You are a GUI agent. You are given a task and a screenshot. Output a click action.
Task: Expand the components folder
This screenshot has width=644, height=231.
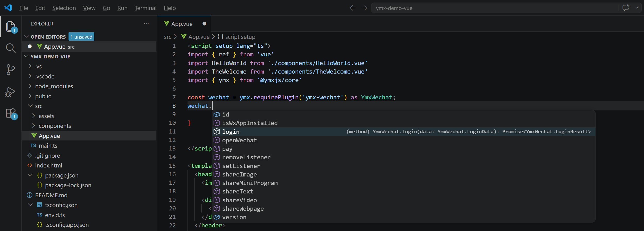33,126
